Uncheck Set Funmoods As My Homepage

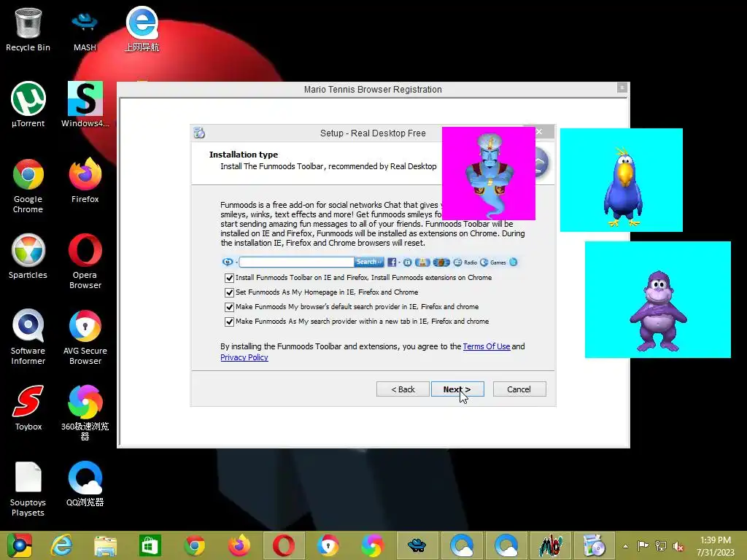229,292
